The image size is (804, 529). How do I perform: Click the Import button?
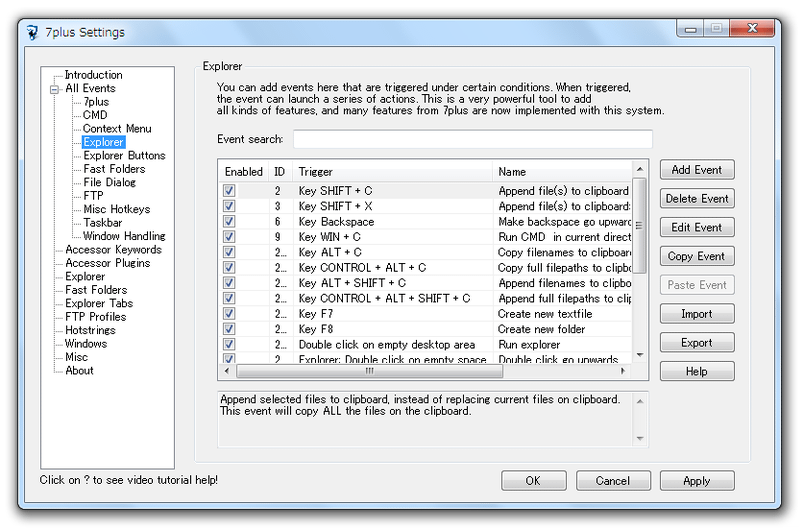pyautogui.click(x=697, y=314)
